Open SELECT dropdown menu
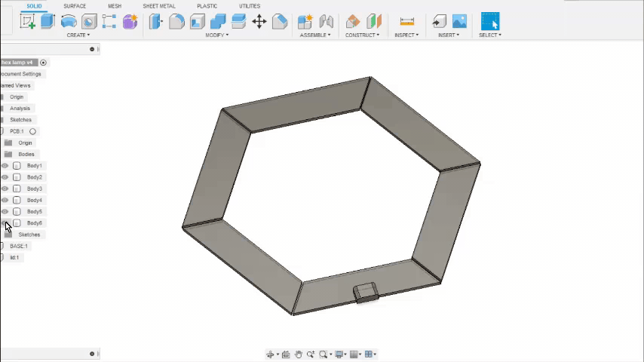644x362 pixels. tap(490, 35)
